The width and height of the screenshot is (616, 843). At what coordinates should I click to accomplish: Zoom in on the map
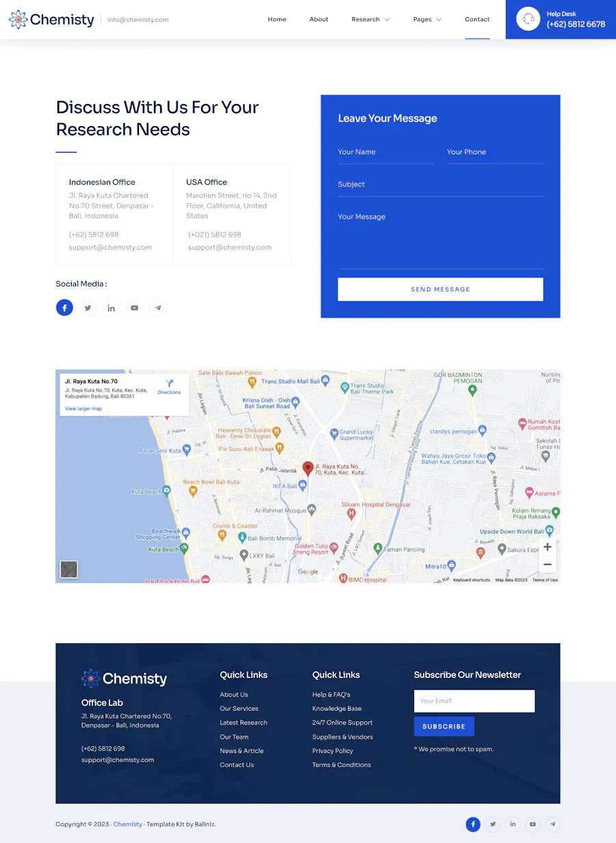(x=547, y=547)
